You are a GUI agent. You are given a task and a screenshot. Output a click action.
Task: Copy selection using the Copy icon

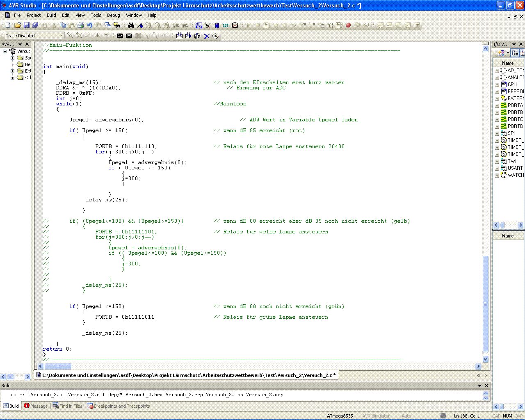coord(63,25)
